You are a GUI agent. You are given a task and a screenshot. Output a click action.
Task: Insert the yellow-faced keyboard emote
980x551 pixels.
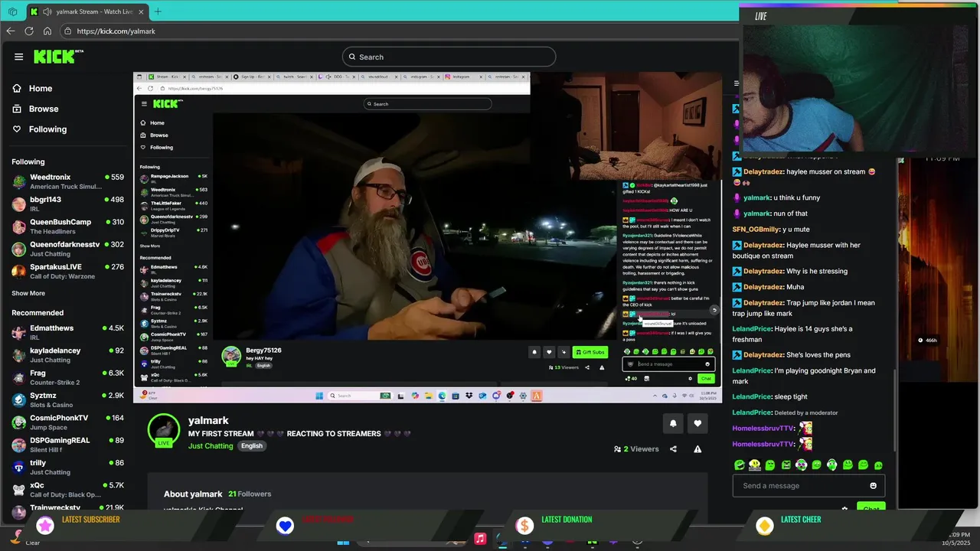(x=755, y=465)
